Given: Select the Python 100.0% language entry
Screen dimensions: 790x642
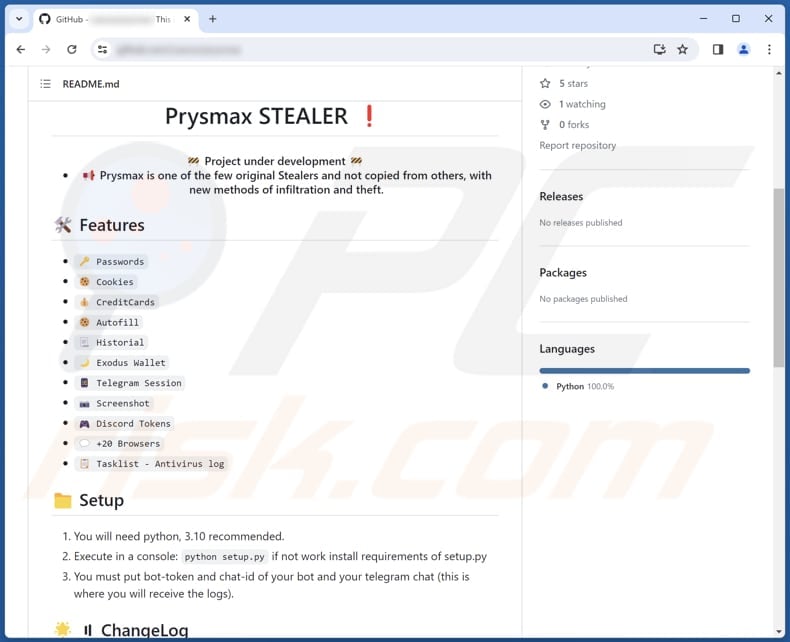Looking at the screenshot, I should 579,387.
